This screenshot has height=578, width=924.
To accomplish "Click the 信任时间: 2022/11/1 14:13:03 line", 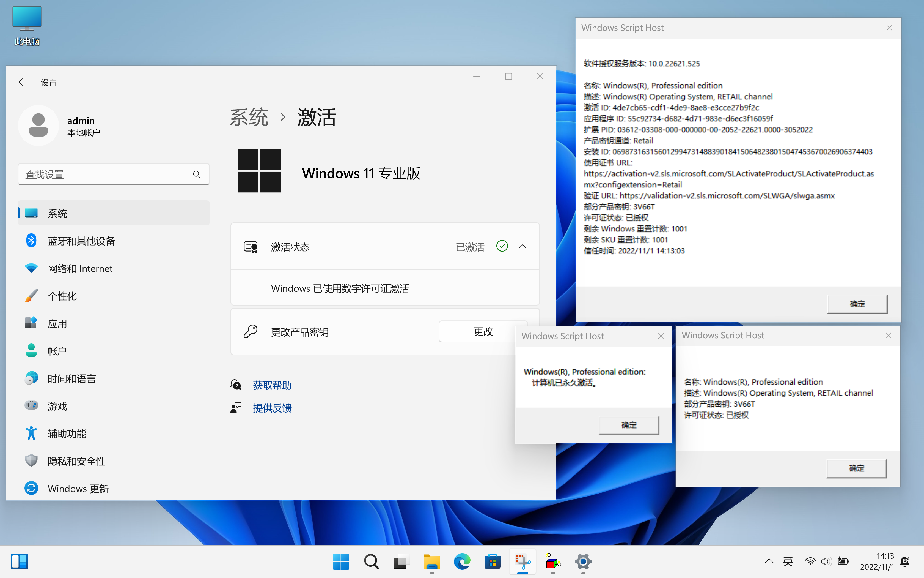I will (634, 251).
